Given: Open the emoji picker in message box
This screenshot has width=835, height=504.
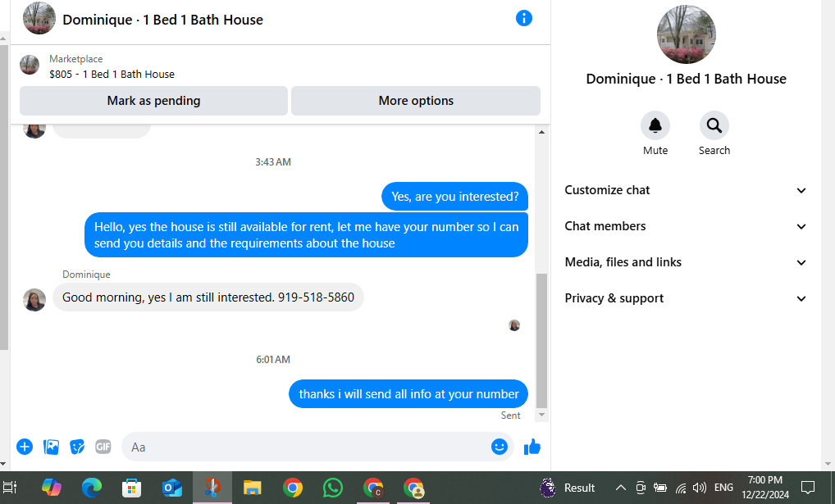Looking at the screenshot, I should pos(499,447).
